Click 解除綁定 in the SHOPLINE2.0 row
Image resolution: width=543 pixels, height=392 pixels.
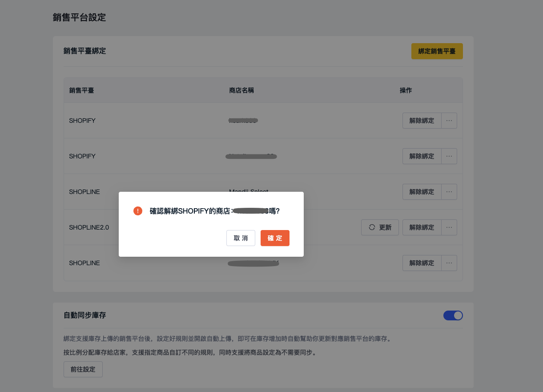422,227
